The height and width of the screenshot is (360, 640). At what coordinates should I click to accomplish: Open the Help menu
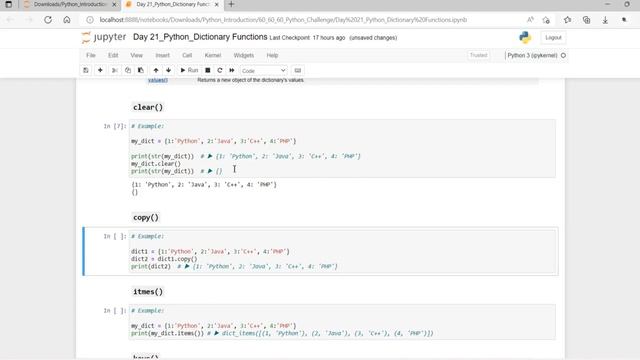tap(272, 55)
